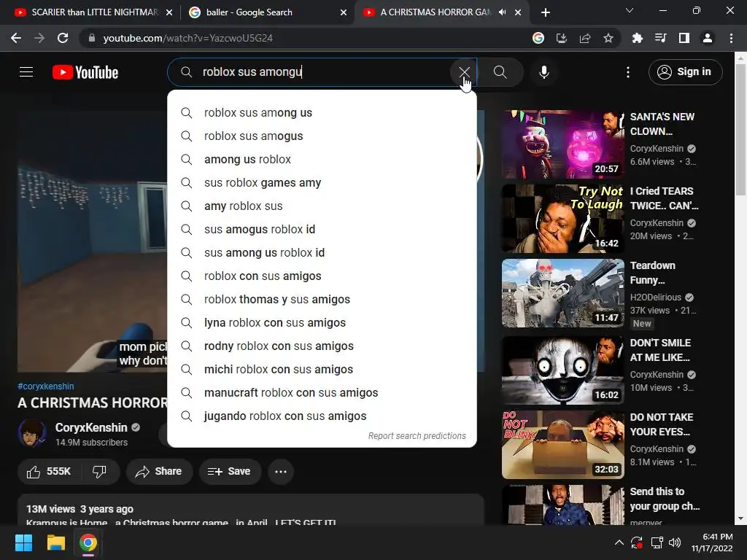This screenshot has height=560, width=747.
Task: Open more actions ellipsis under video
Action: (x=281, y=472)
